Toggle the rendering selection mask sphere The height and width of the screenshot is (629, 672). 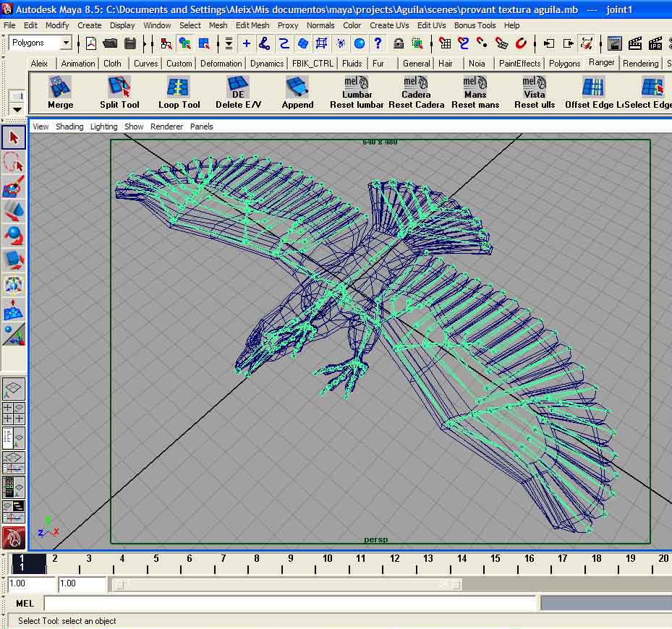(360, 43)
